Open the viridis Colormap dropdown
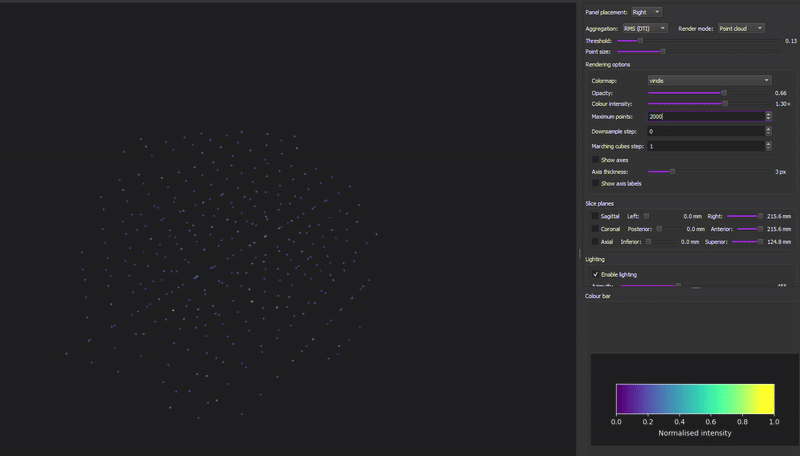The width and height of the screenshot is (800, 456). pyautogui.click(x=708, y=80)
